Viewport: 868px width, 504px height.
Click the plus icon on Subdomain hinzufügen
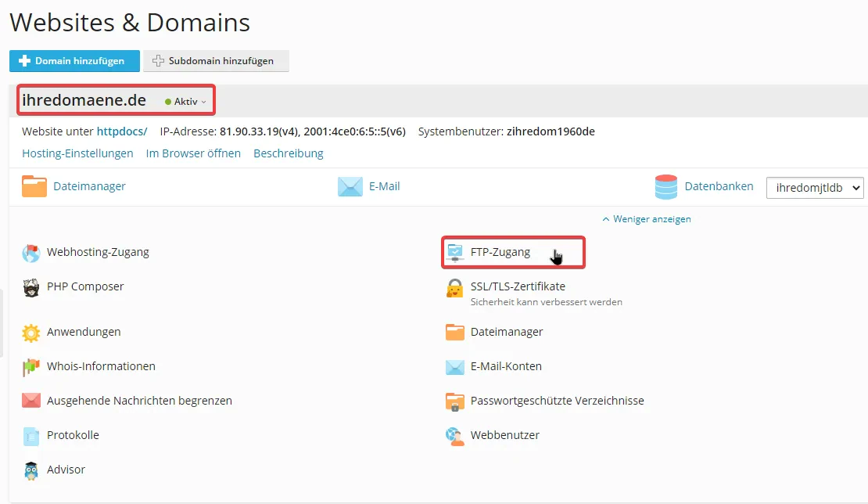pyautogui.click(x=158, y=61)
